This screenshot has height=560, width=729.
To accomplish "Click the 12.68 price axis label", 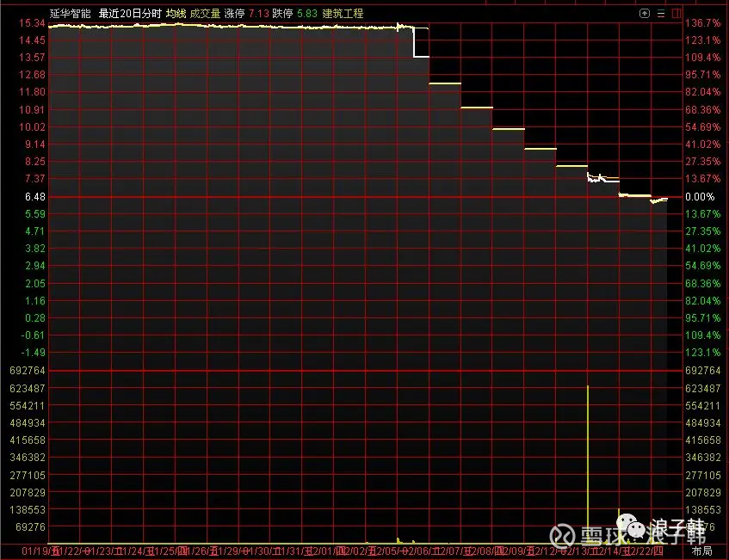I will pyautogui.click(x=32, y=74).
